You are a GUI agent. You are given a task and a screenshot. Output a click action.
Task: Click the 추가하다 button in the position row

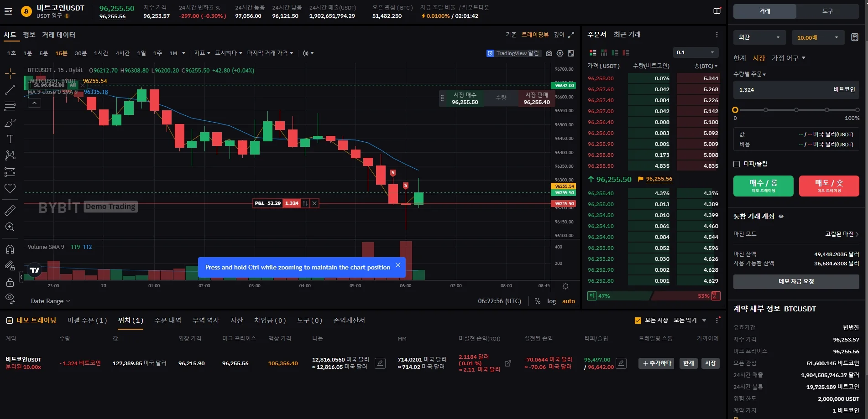point(656,363)
